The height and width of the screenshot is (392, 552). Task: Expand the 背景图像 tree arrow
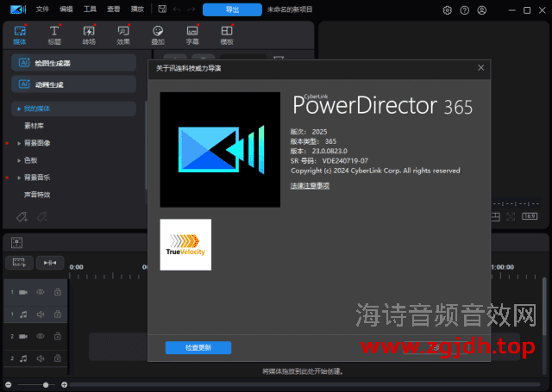pos(19,143)
